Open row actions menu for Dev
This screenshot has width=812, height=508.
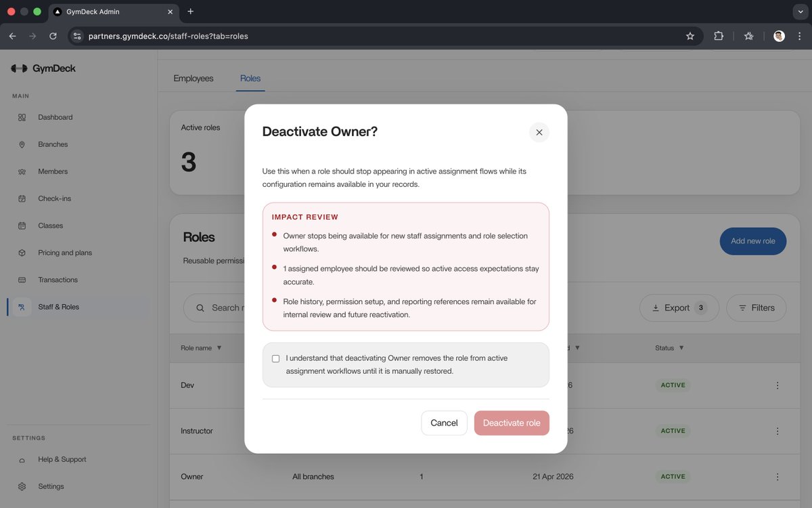coord(777,385)
